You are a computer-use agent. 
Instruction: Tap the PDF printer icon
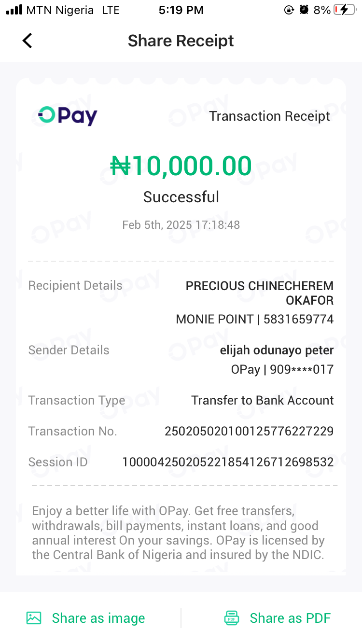(232, 618)
